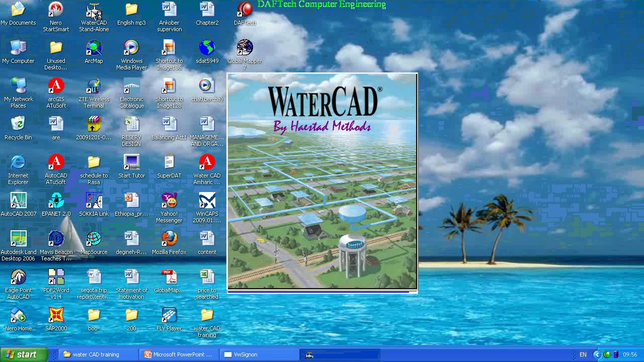This screenshot has width=644, height=362.
Task: Open the Windows start menu
Action: (24, 354)
